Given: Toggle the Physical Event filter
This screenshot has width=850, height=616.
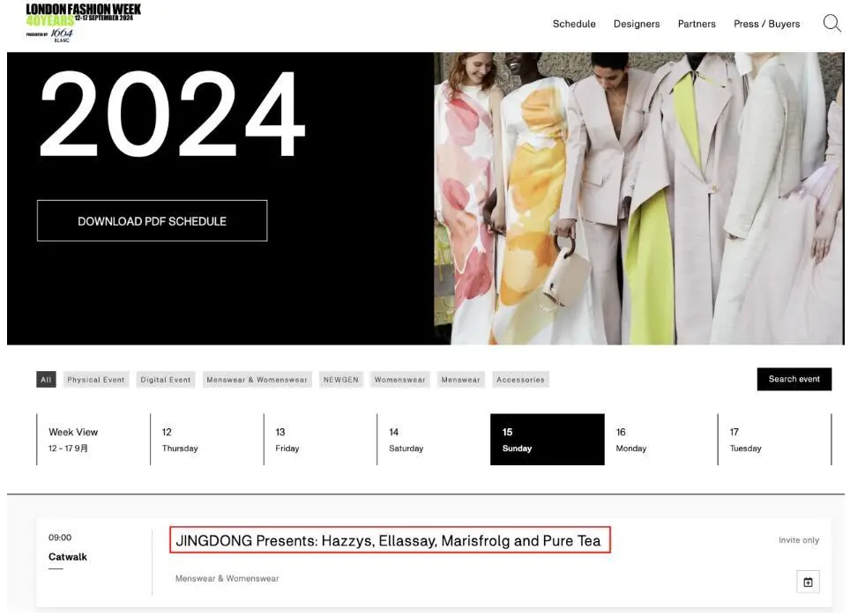Looking at the screenshot, I should pos(96,380).
